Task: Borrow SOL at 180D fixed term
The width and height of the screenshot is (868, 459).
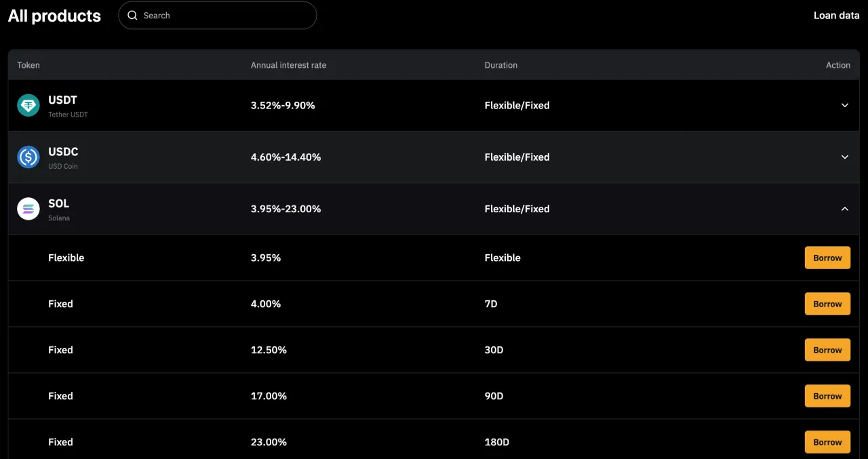Action: point(827,442)
